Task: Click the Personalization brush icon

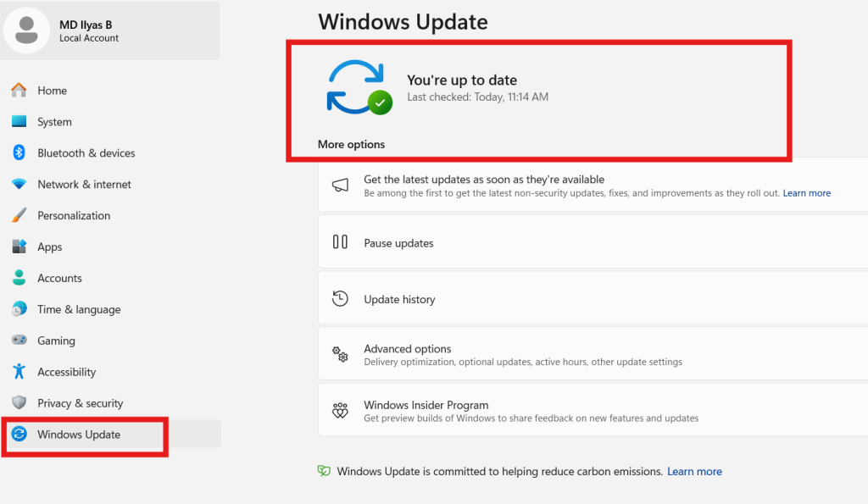Action: coord(17,215)
